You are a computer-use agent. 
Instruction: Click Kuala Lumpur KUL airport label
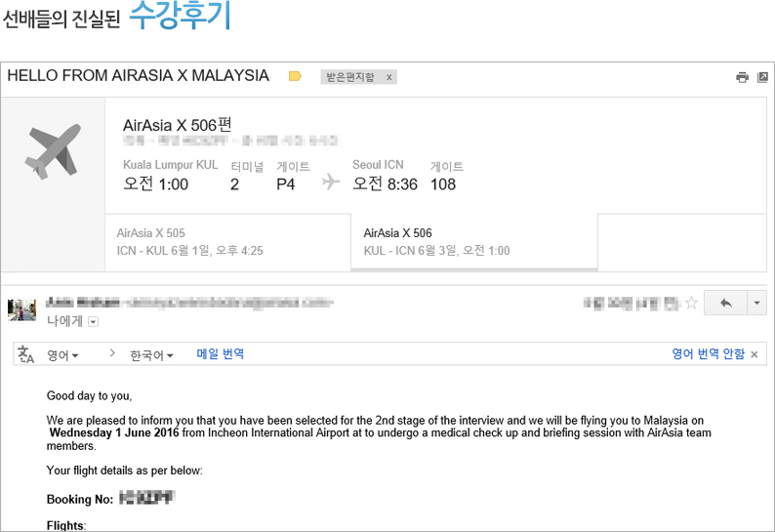coord(170,165)
